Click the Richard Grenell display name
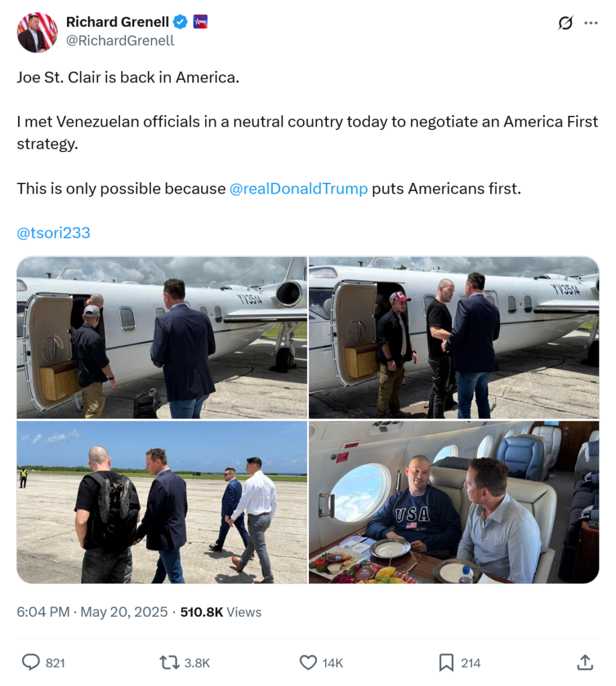The image size is (616, 686). pos(117,22)
